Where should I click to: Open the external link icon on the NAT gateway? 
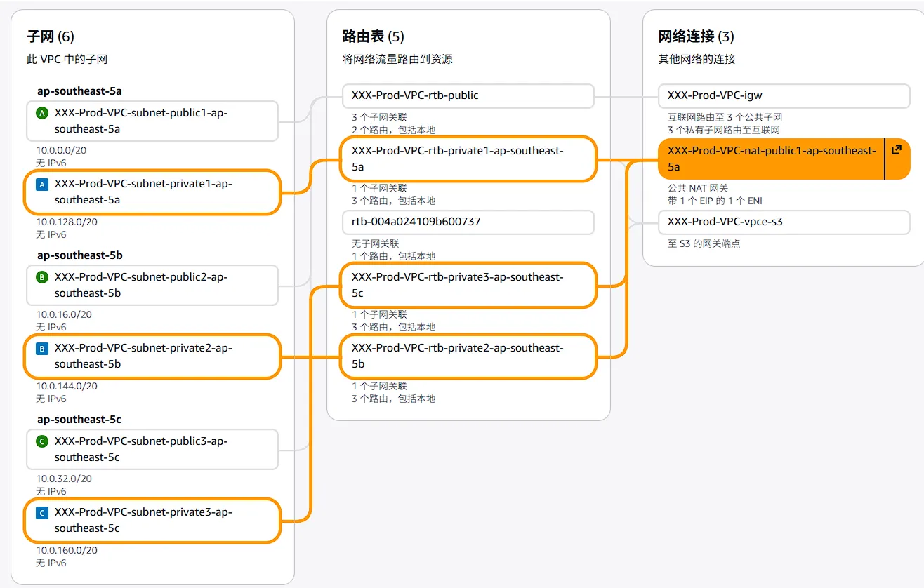point(897,149)
